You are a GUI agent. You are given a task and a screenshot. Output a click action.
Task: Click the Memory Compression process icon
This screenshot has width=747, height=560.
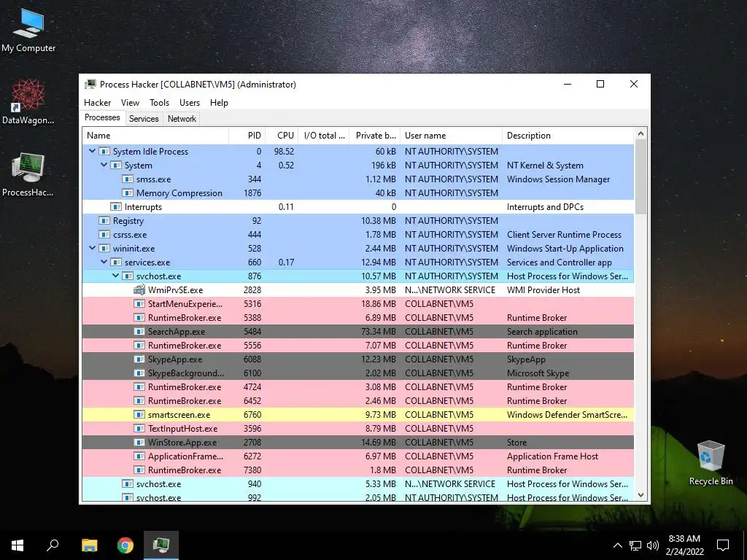point(128,193)
